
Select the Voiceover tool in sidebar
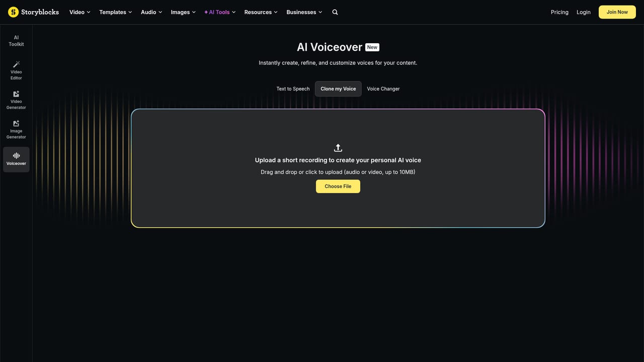coord(16,159)
